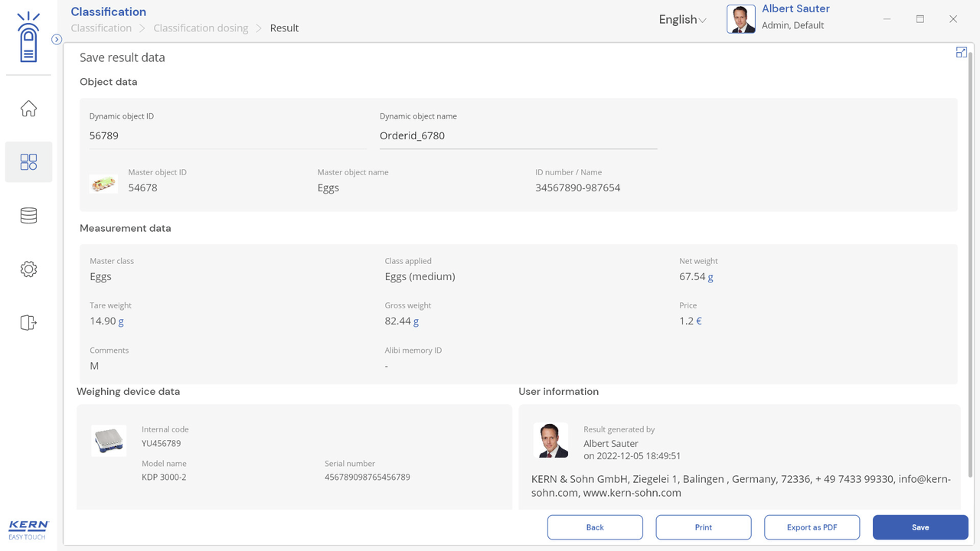980x551 pixels.
Task: Open the Home icon in sidebar
Action: click(28, 109)
